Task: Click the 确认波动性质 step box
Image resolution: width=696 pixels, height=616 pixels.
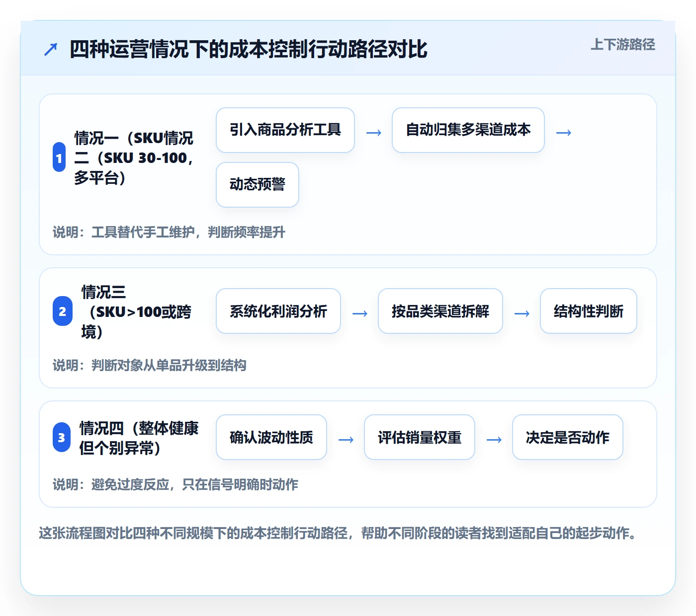Action: coord(271,437)
